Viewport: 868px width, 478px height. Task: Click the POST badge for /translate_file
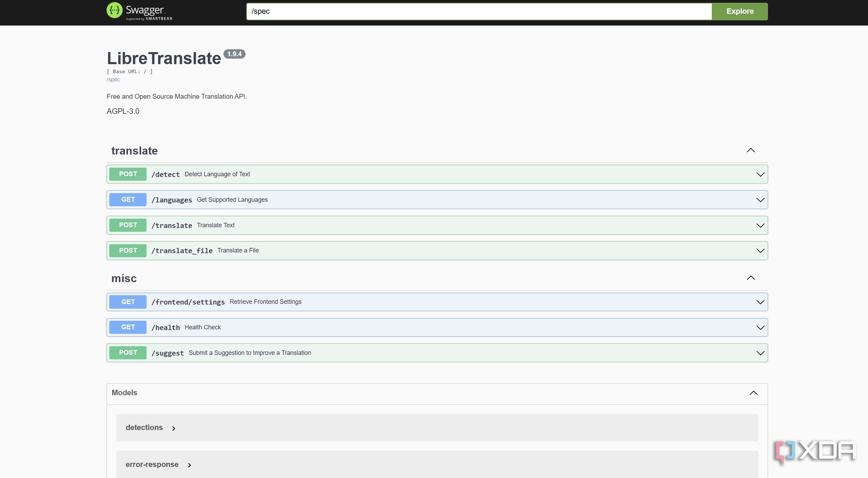coord(128,251)
